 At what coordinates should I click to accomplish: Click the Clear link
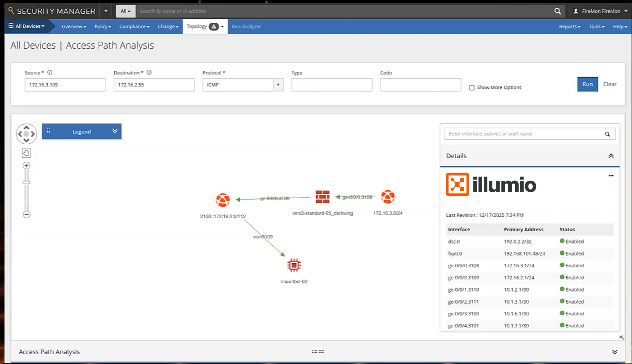click(x=610, y=84)
